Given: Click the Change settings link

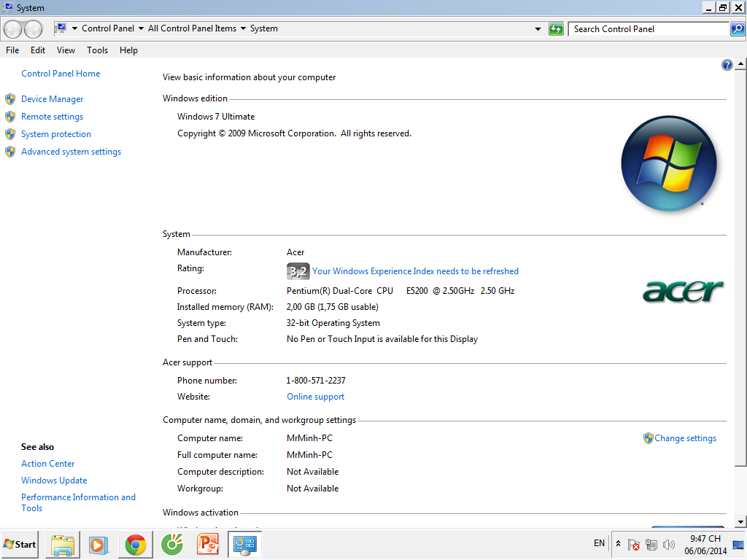Looking at the screenshot, I should [685, 438].
